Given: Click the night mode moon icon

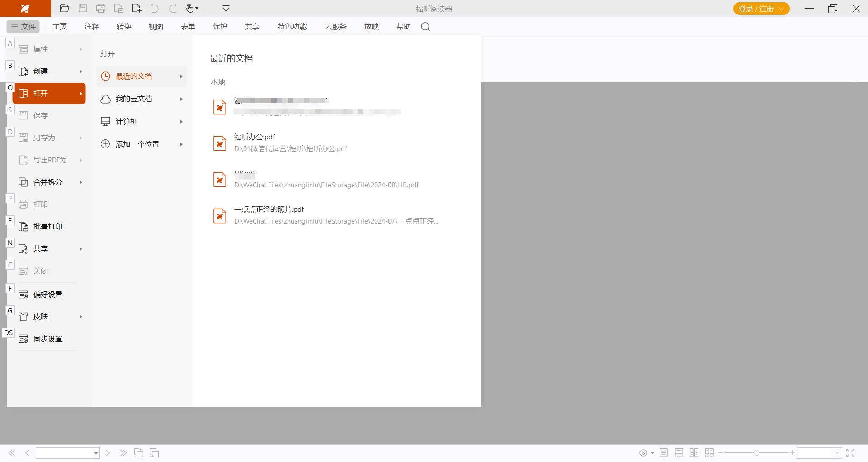Looking at the screenshot, I should pos(643,453).
